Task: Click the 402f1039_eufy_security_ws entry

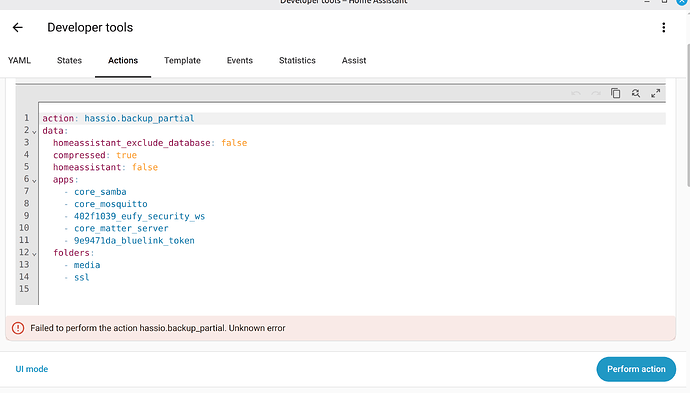Action: click(x=139, y=217)
